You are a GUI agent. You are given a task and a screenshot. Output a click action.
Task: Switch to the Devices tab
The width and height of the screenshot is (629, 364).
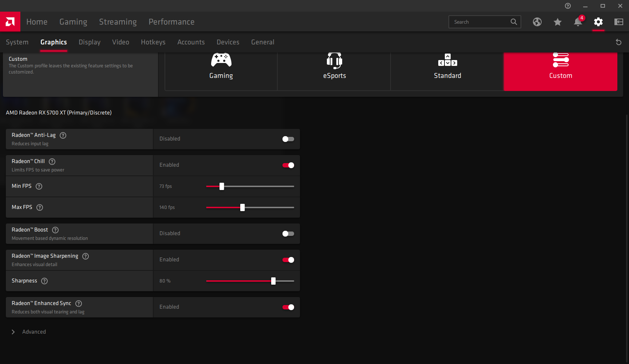[228, 42]
